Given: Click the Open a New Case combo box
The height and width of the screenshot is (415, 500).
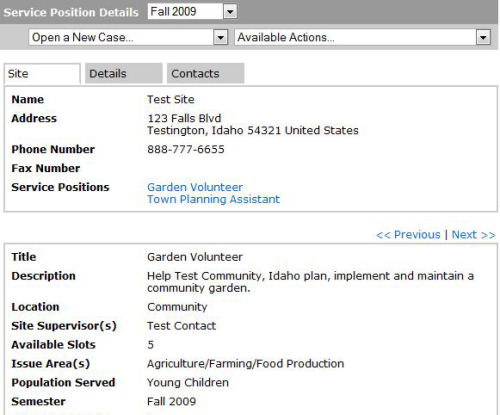Looking at the screenshot, I should [128, 37].
